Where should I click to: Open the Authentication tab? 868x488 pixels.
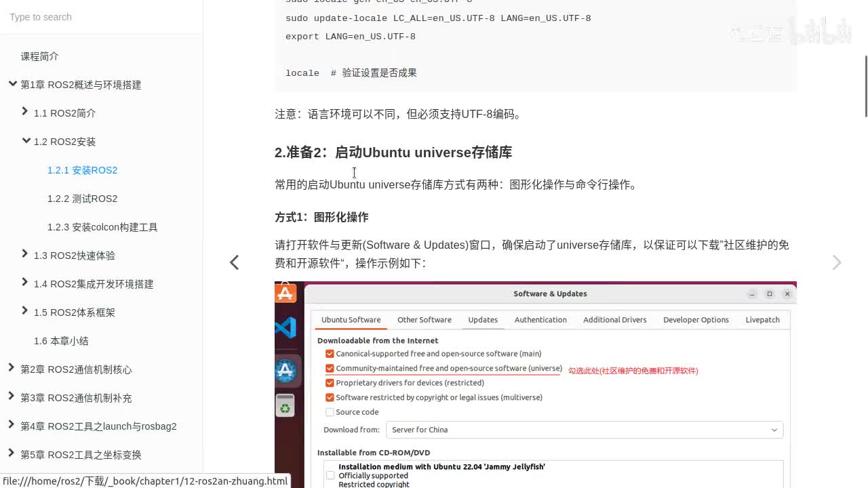[x=540, y=320]
